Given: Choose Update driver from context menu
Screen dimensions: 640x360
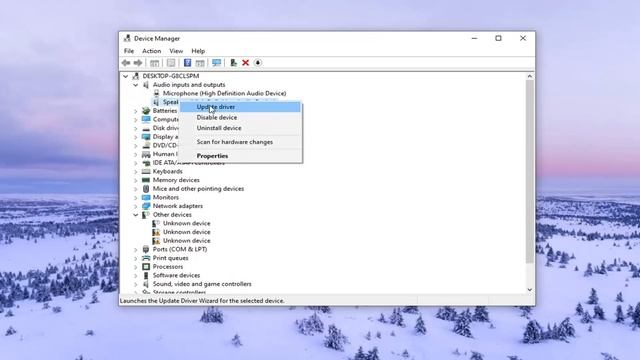Looking at the screenshot, I should click(x=240, y=107).
